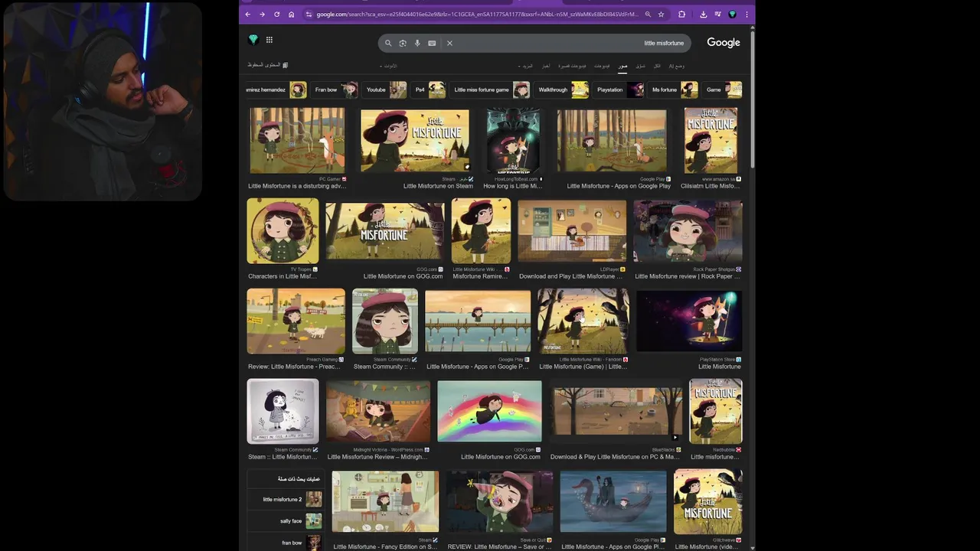Open the Rock Paper Shotgun review image
The height and width of the screenshot is (551, 980).
click(688, 232)
